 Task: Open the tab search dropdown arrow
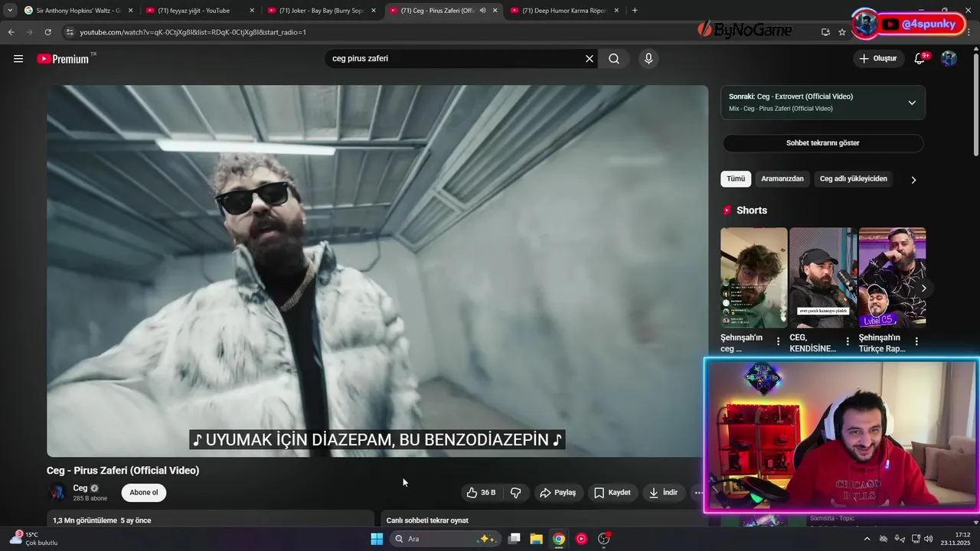(10, 10)
